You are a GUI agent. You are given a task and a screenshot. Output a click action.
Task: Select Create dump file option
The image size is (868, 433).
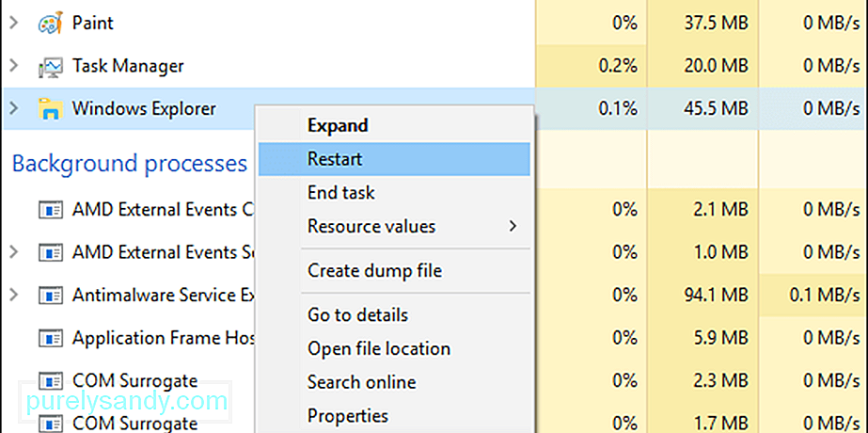coord(394,271)
